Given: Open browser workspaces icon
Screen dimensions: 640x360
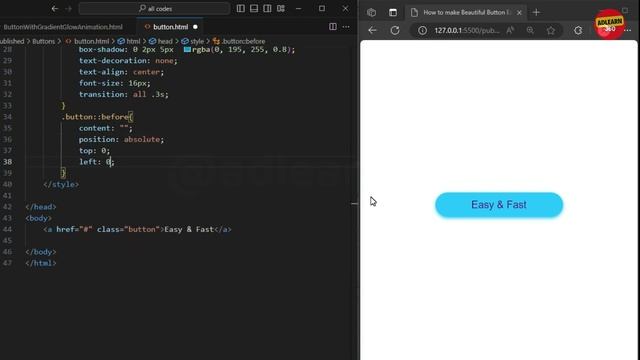Looking at the screenshot, I should click(371, 12).
